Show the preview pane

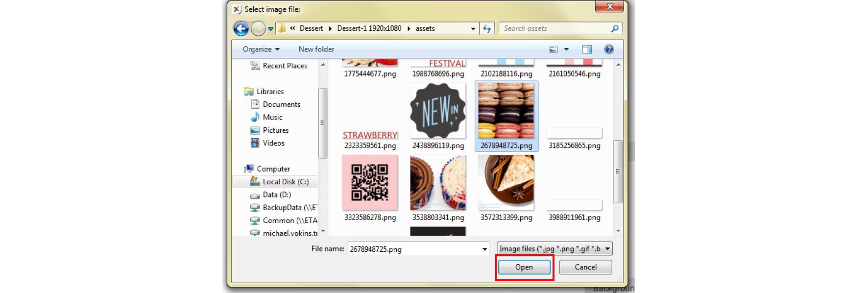point(587,49)
